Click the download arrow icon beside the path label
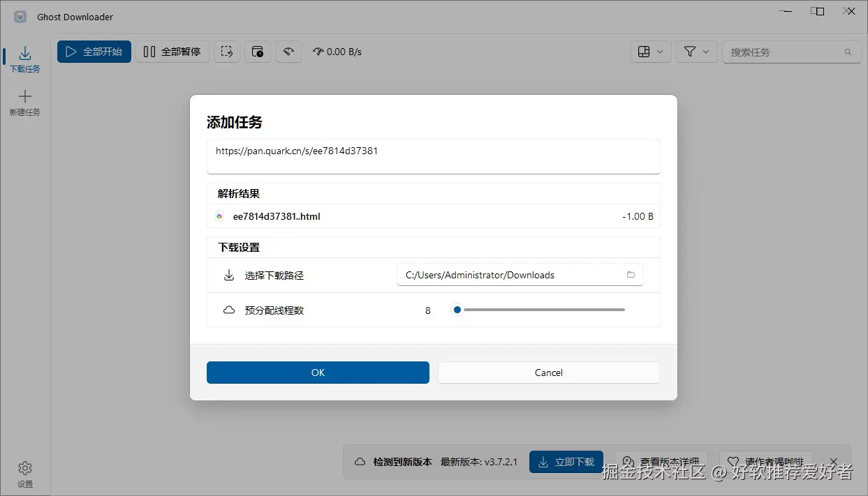868x496 pixels. click(x=228, y=275)
